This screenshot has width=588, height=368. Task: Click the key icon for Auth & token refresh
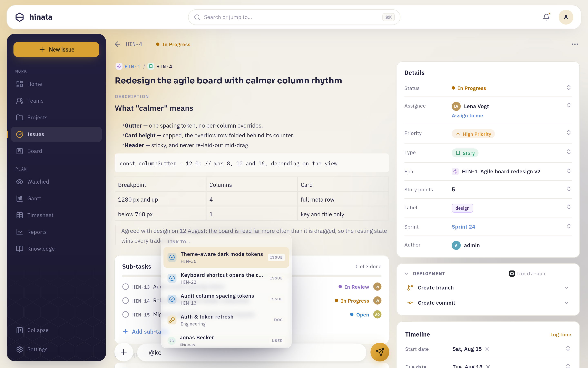[172, 320]
